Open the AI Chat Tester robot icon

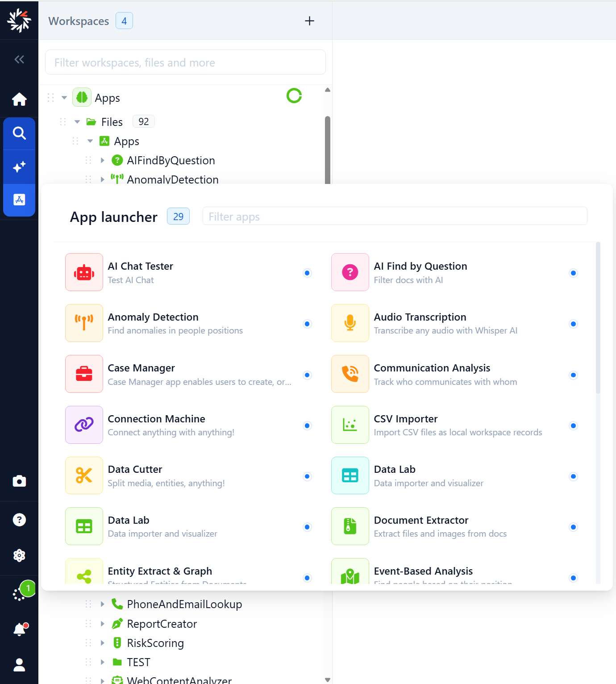point(84,272)
